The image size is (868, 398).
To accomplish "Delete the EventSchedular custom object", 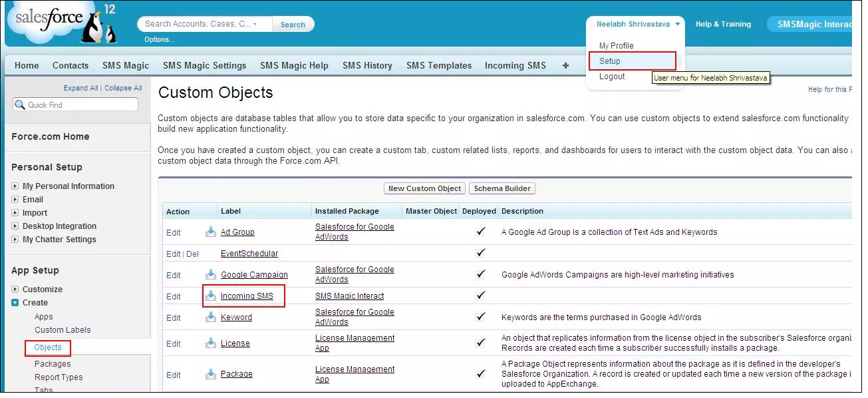I will [192, 254].
